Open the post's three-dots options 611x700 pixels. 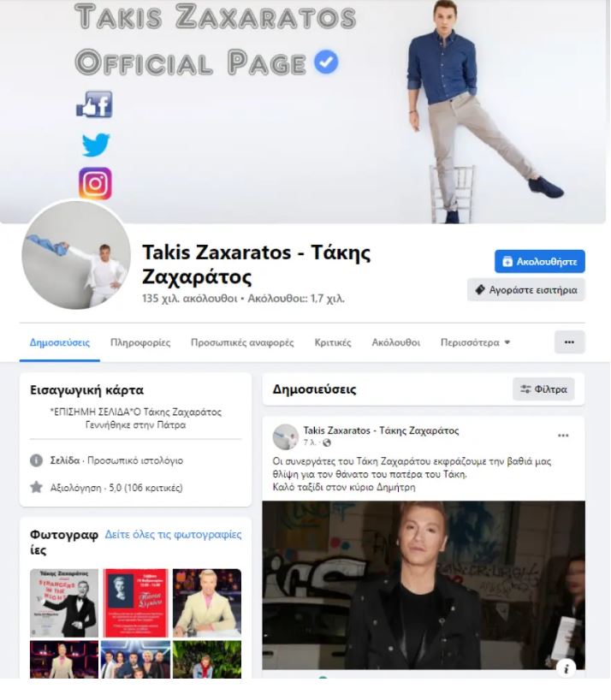[563, 436]
